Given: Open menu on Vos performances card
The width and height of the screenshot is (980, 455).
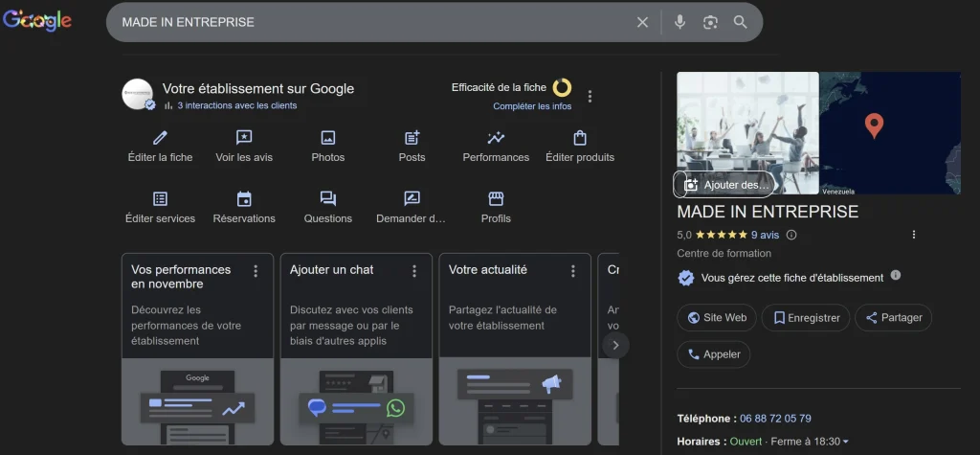Looking at the screenshot, I should (x=256, y=271).
